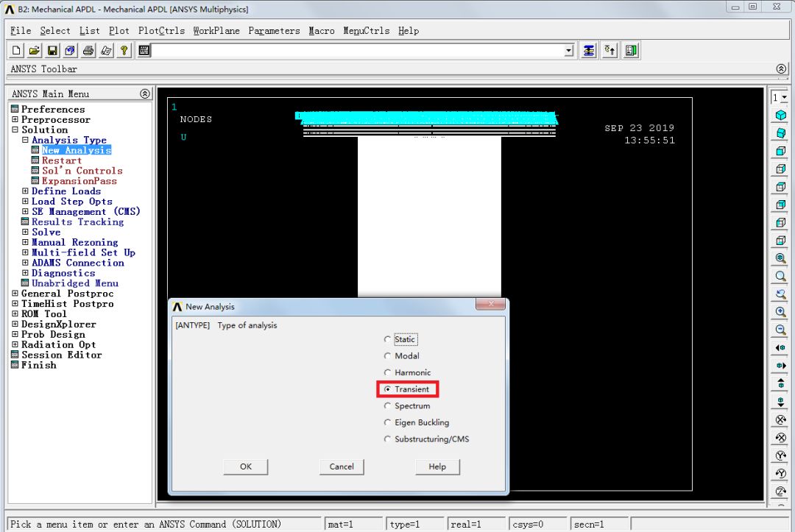Open the Macro menu

tap(322, 31)
